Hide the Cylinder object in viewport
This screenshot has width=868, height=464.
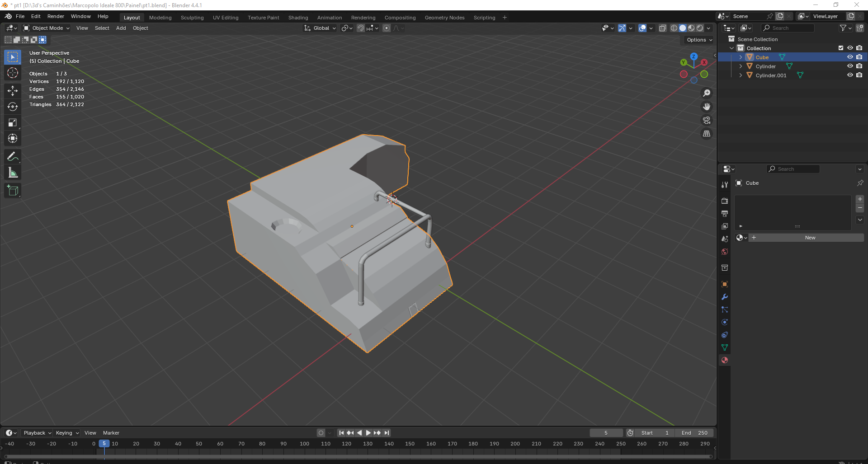point(850,66)
